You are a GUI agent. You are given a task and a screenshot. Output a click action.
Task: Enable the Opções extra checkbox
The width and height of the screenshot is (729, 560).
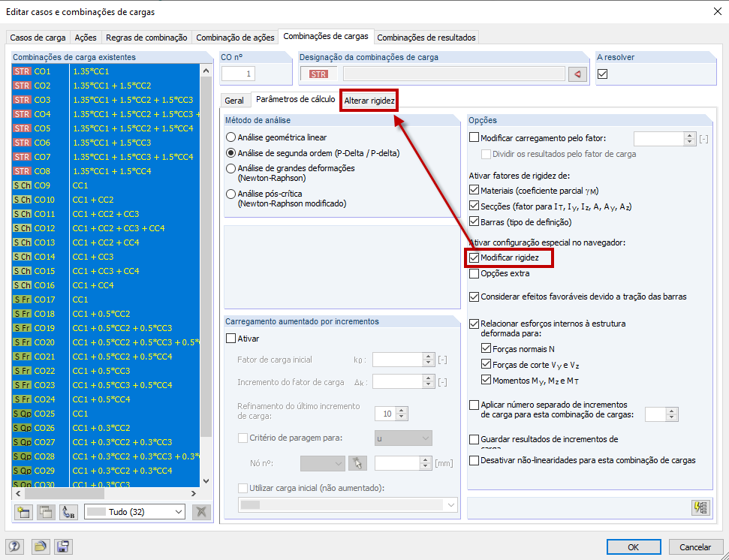[474, 274]
